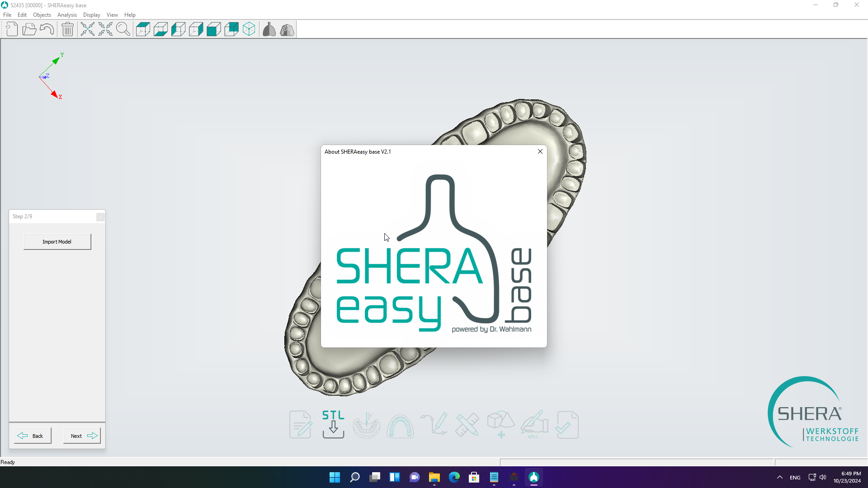Launch Microsoft Edge from the taskbar
The height and width of the screenshot is (488, 868).
(x=454, y=477)
